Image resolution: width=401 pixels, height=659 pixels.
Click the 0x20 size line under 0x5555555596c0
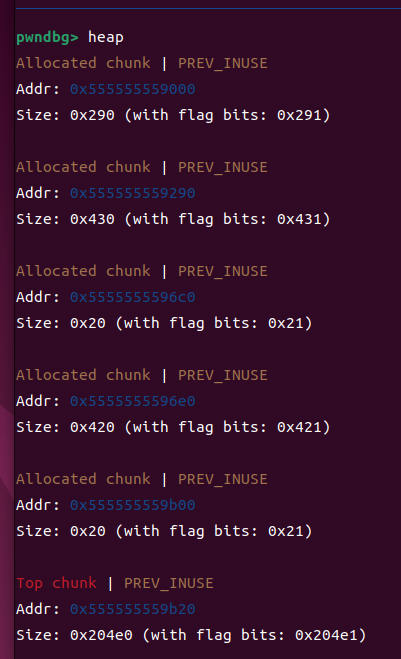(x=164, y=323)
